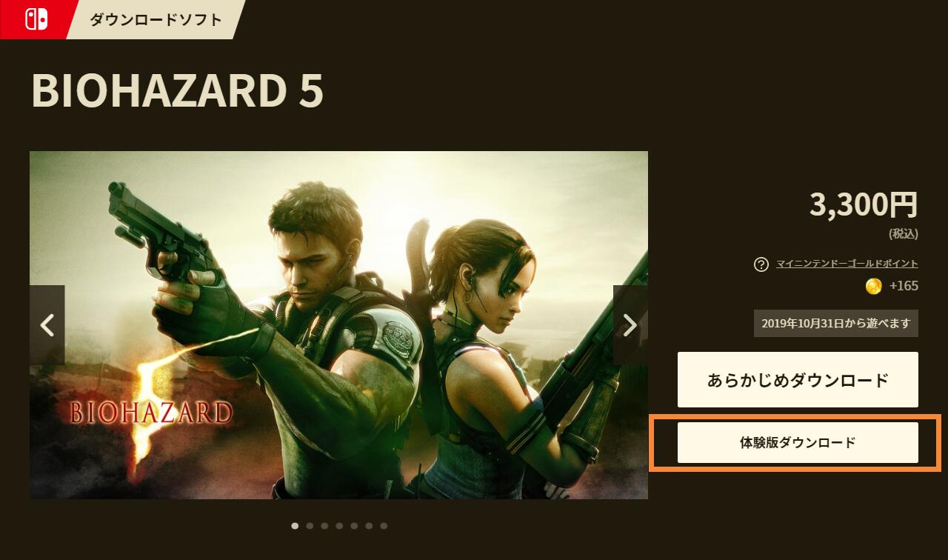Click the 2019年10月31日から遊べます release badge

click(x=836, y=324)
